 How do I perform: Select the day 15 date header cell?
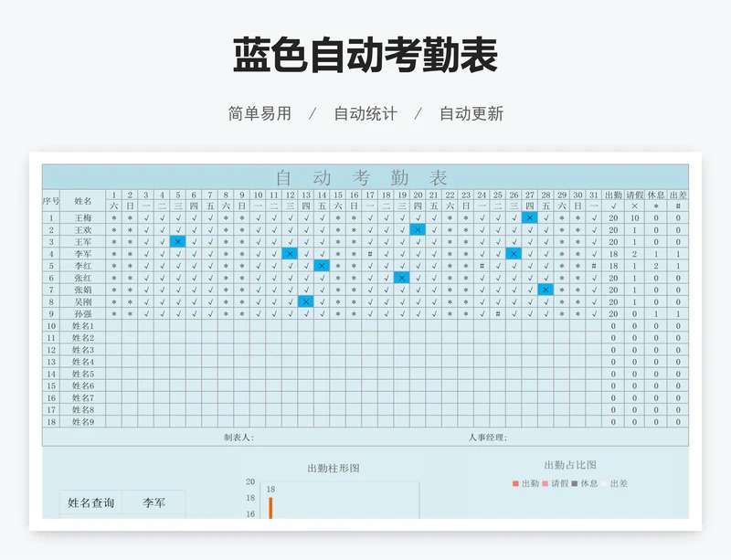(x=338, y=195)
